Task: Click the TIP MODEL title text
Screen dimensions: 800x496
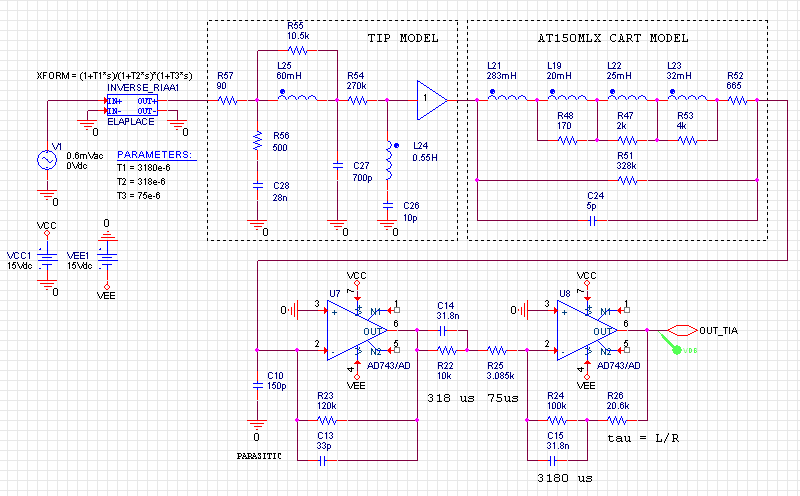Action: [x=403, y=38]
